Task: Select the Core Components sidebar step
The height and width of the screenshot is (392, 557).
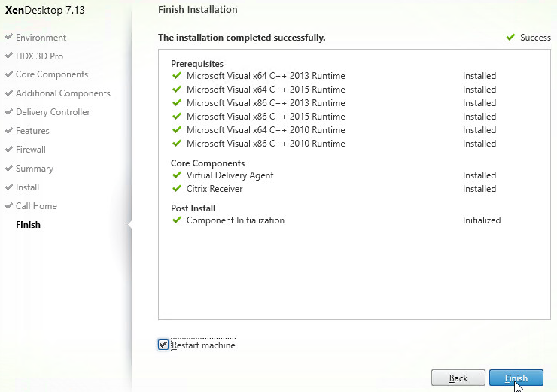Action: click(x=52, y=74)
